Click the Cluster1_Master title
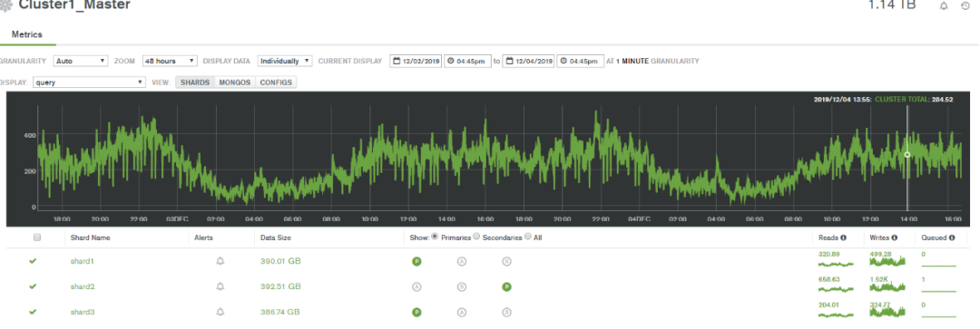 click(x=74, y=5)
